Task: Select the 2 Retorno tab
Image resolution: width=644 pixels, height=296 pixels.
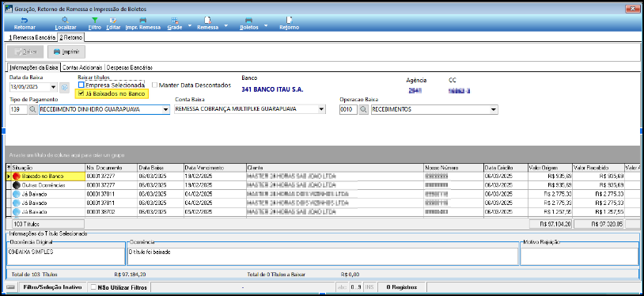Action: (x=70, y=37)
